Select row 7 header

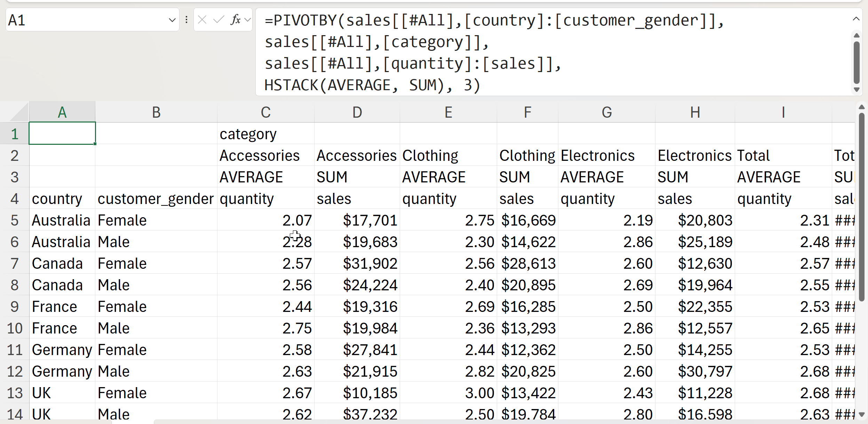[14, 264]
